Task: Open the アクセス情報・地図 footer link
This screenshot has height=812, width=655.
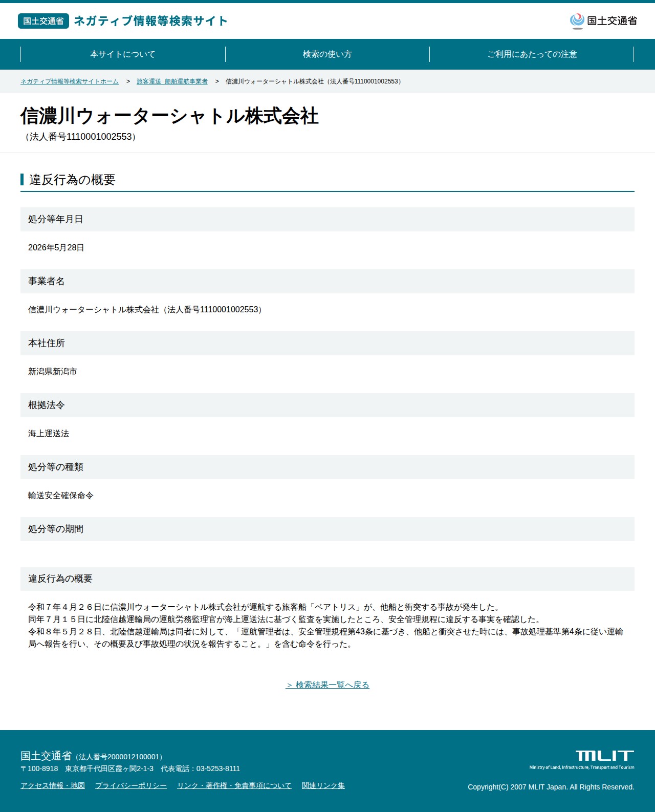Action: click(53, 785)
